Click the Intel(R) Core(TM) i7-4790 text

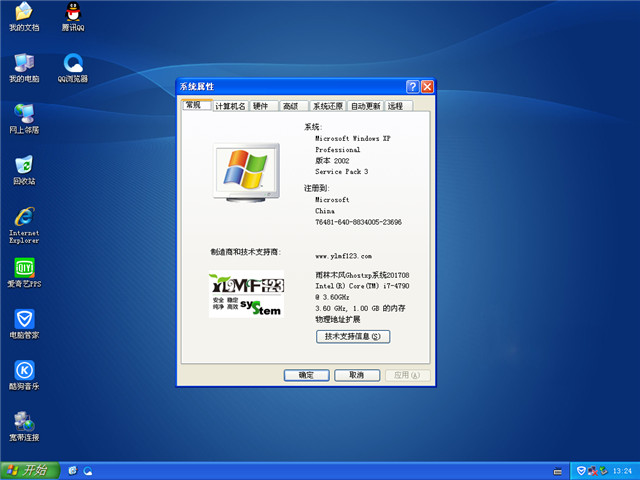click(x=362, y=286)
